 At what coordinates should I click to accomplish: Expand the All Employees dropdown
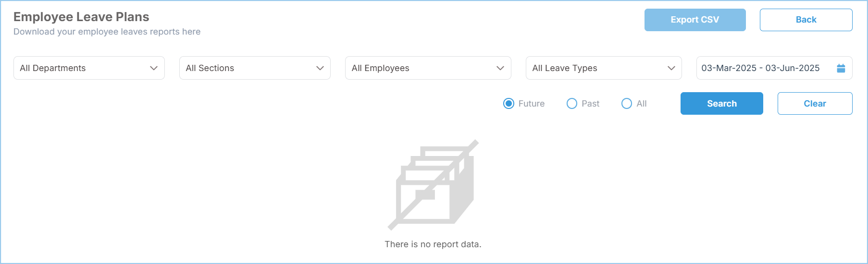[428, 68]
